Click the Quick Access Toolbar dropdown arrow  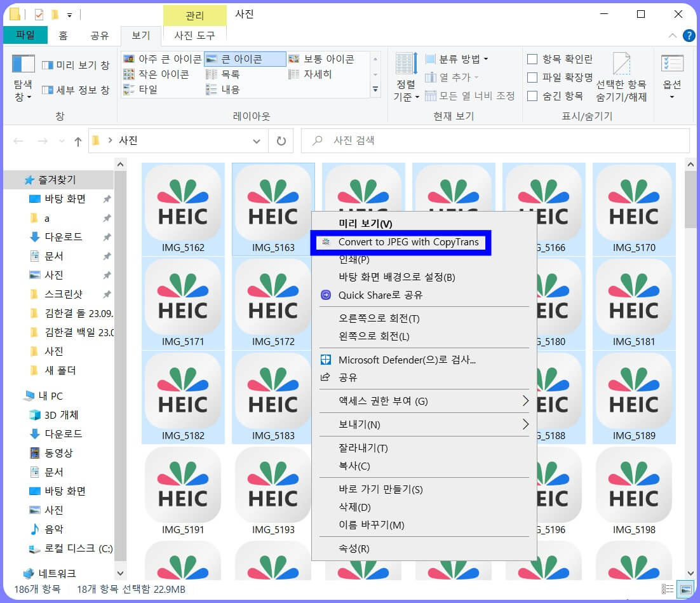[x=69, y=15]
